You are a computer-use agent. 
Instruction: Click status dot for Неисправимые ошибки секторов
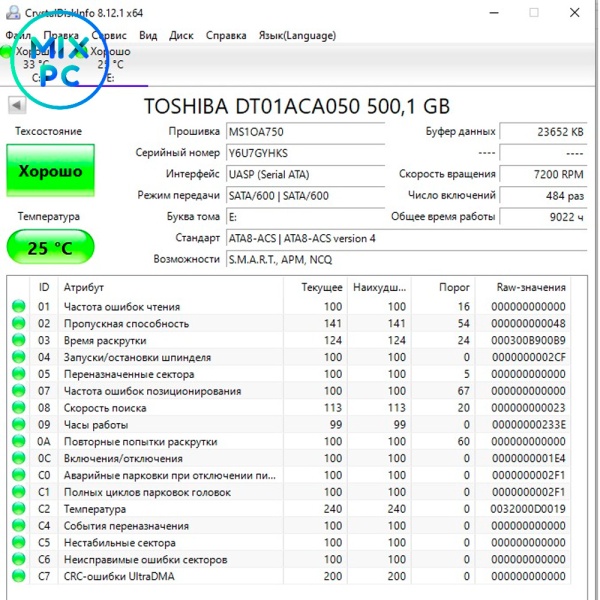(x=18, y=559)
